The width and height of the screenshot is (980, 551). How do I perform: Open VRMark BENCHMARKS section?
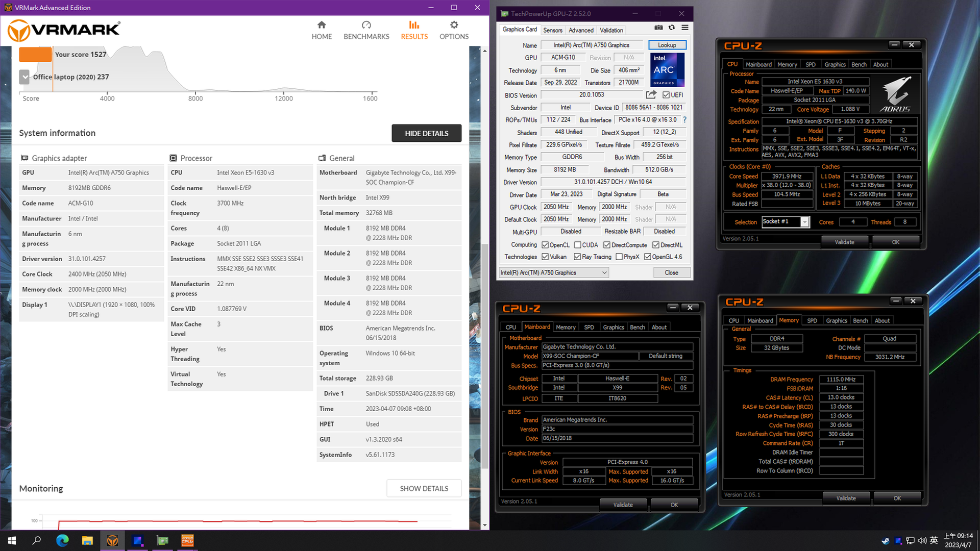pos(366,31)
